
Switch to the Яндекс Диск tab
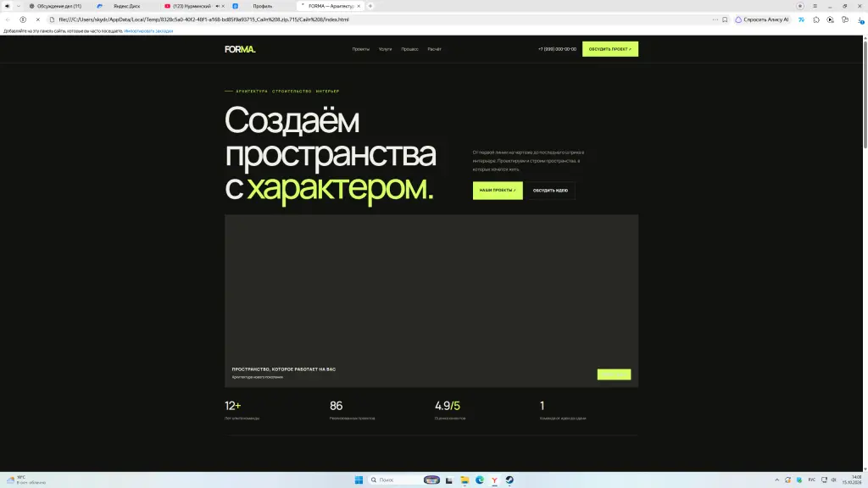126,6
